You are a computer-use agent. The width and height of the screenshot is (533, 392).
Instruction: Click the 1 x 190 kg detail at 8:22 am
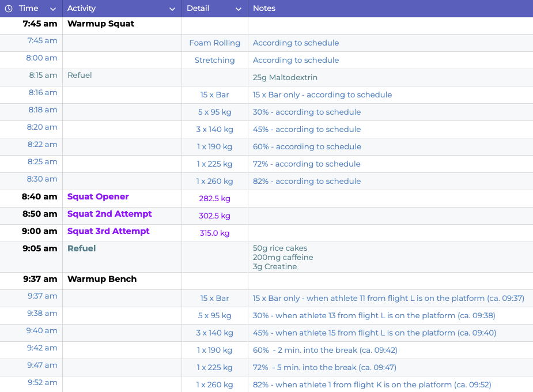pos(215,147)
